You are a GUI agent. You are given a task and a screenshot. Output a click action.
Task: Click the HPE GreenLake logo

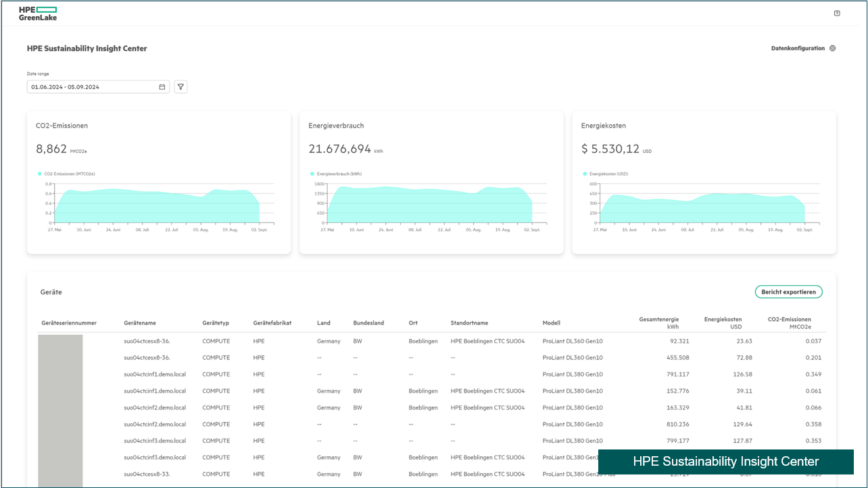click(38, 14)
